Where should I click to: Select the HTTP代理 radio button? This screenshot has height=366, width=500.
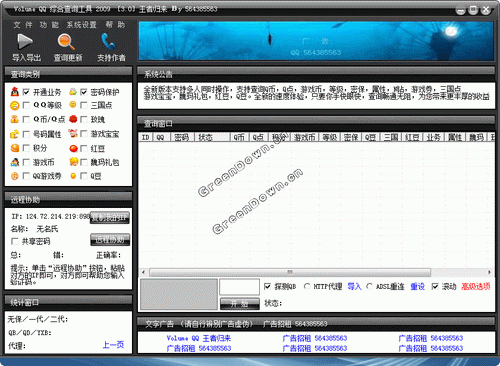click(307, 286)
